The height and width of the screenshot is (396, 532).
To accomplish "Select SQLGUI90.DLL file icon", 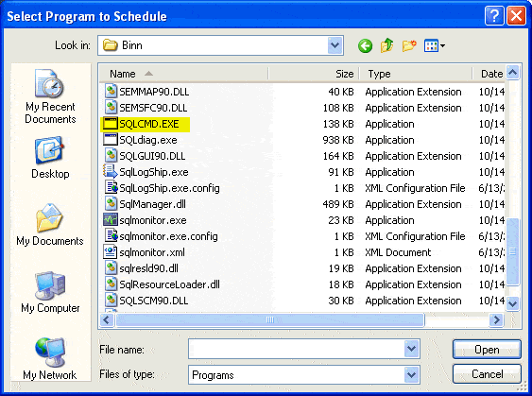I will click(111, 156).
